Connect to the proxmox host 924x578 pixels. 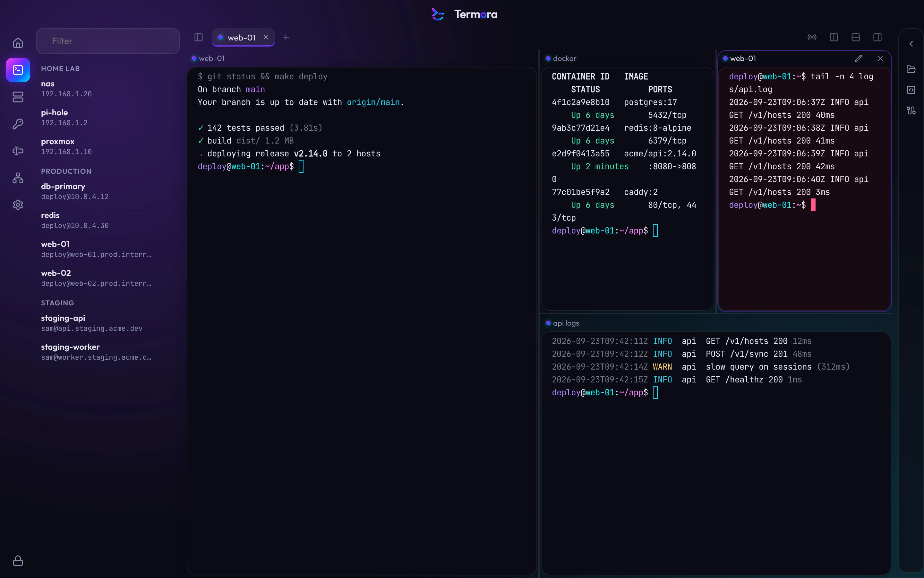(x=108, y=146)
